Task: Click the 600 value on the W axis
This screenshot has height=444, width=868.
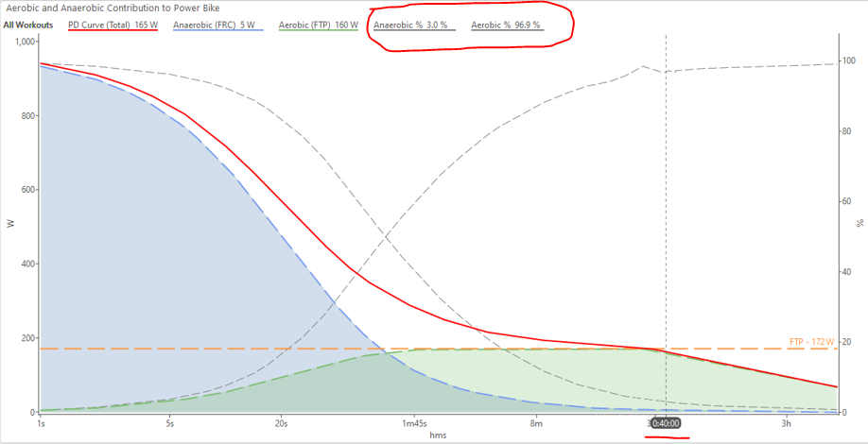Action: [x=28, y=190]
